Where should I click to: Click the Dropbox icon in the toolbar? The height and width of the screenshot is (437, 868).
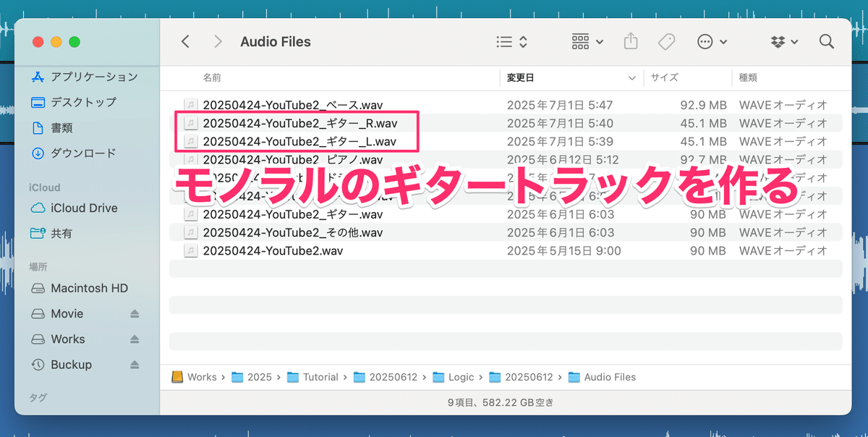(778, 41)
